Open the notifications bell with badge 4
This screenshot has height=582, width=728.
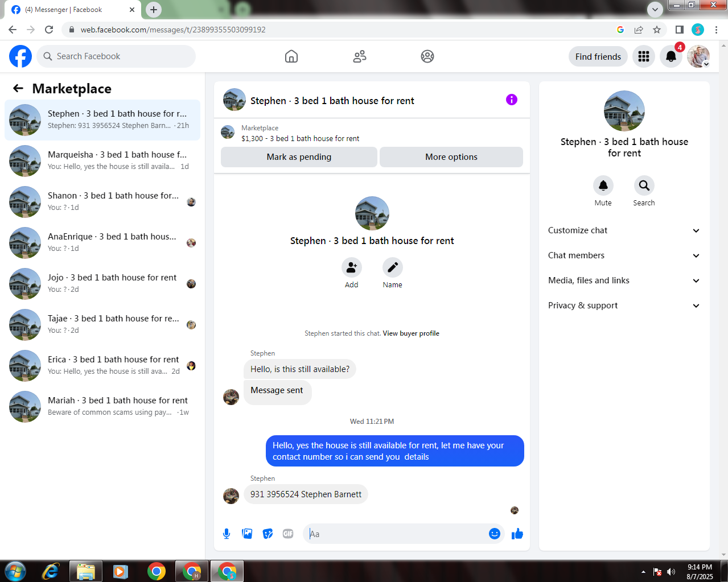[x=671, y=56]
